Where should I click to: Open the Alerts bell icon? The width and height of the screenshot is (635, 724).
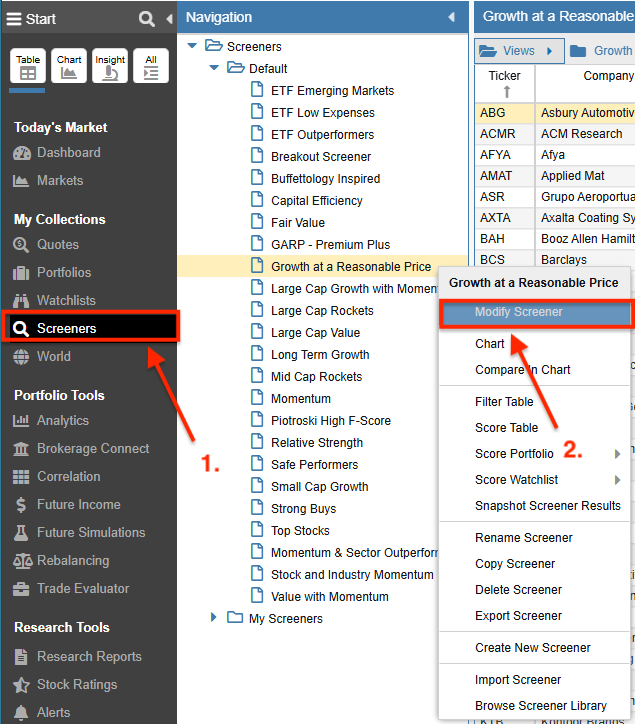(21, 713)
